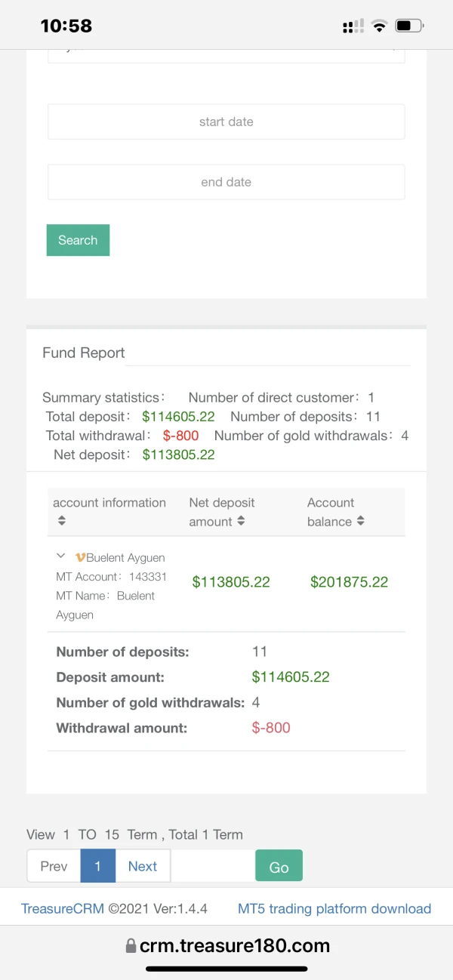Open the start date field
This screenshot has height=980, width=453.
coord(226,122)
